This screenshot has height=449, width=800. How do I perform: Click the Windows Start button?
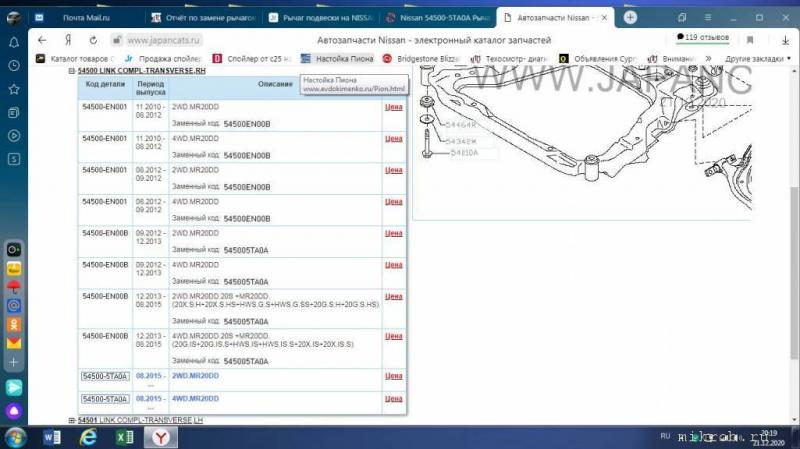click(15, 437)
